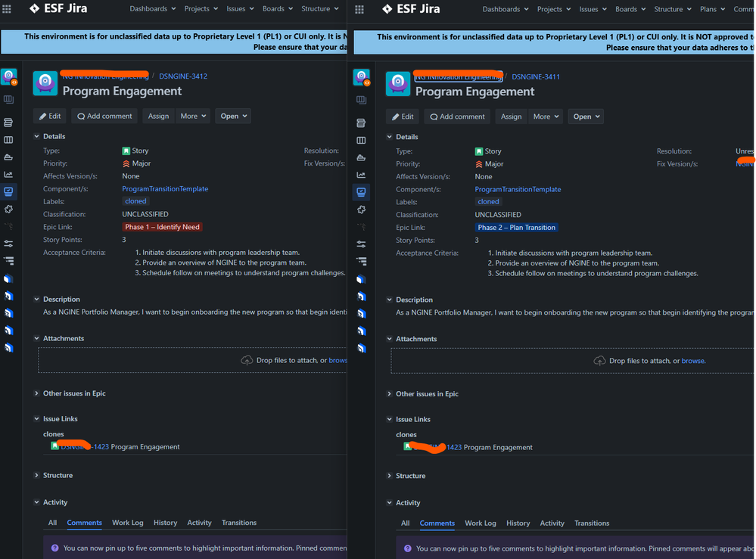This screenshot has width=756, height=559.
Task: Open Boards menu in left panel
Action: pyautogui.click(x=277, y=8)
